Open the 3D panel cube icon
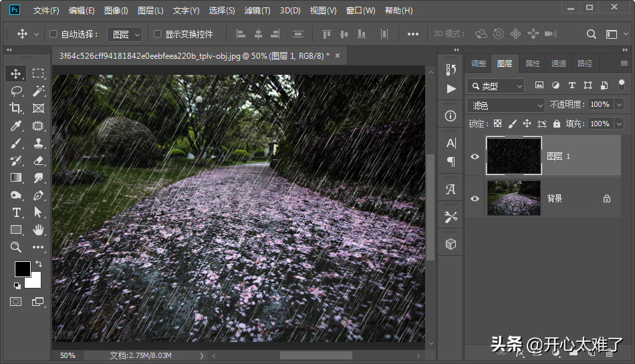 tap(451, 244)
